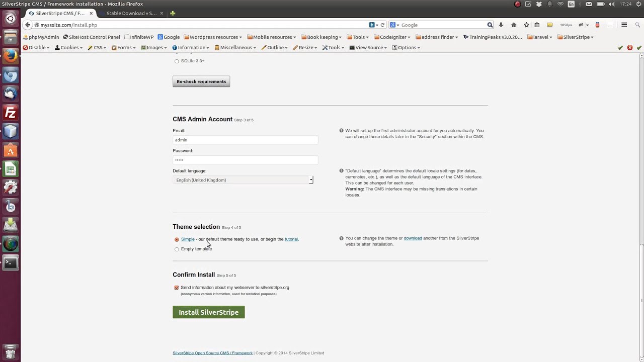Screen dimensions: 644x362
Task: Toggle send webserver information checkbox
Action: click(177, 288)
